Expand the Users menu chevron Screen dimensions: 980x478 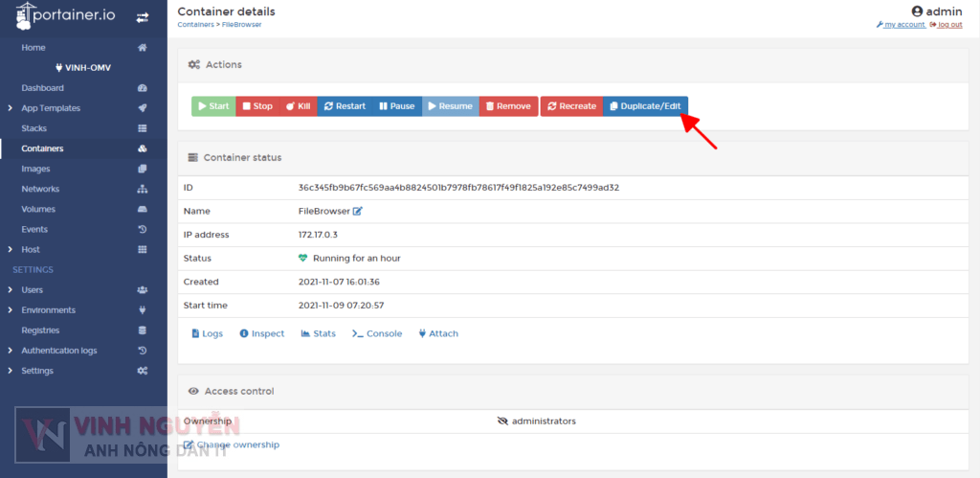(x=10, y=290)
